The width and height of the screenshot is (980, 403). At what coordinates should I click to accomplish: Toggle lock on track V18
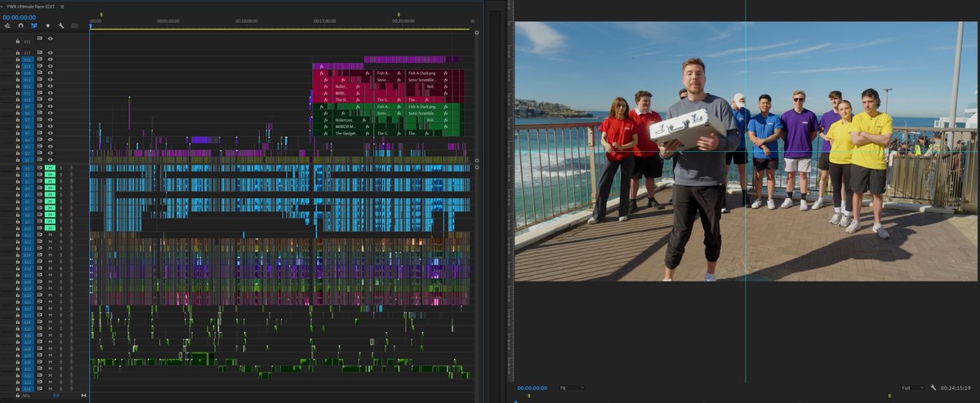(18, 42)
